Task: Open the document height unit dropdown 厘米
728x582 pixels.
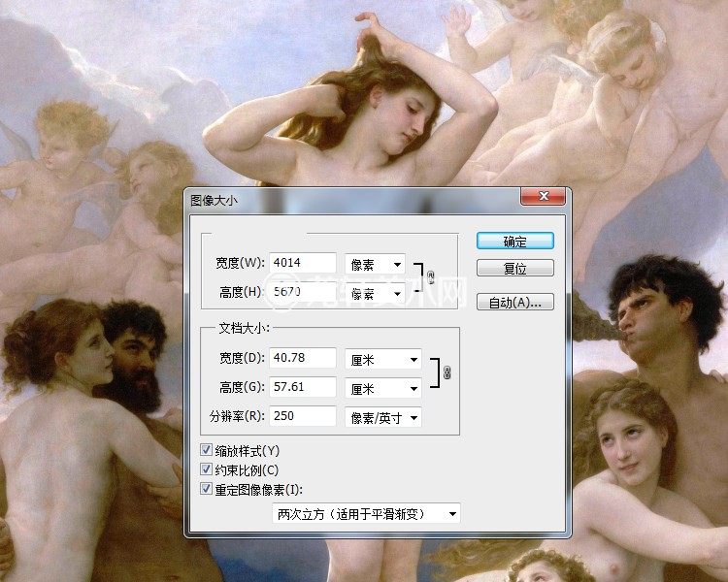Action: pos(383,388)
